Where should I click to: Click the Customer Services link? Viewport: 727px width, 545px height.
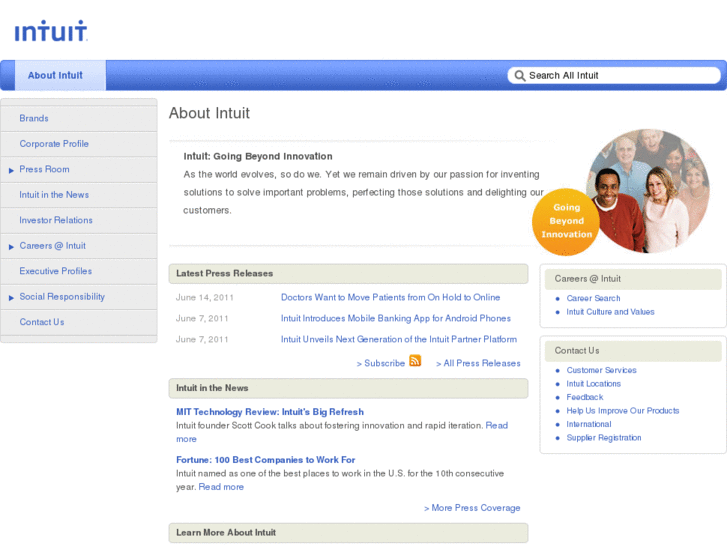coord(601,370)
